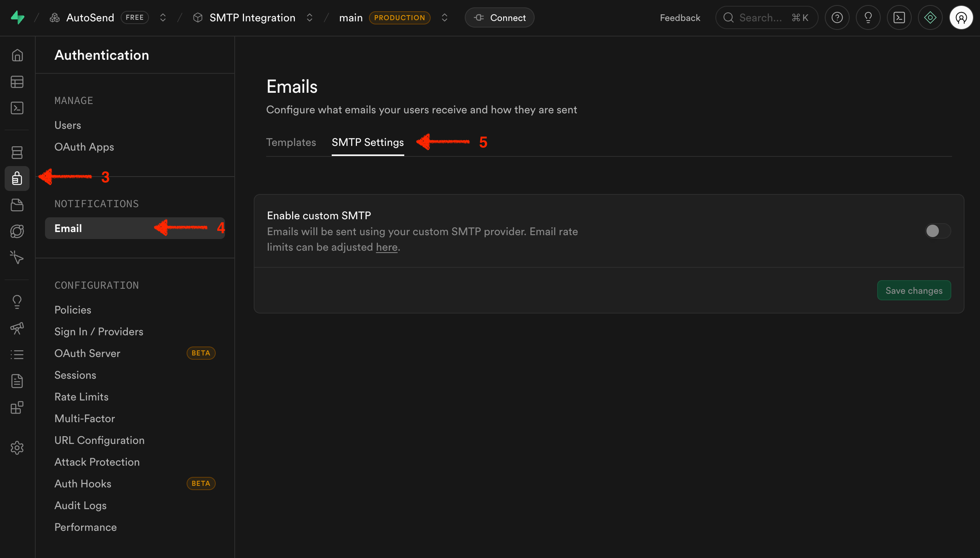This screenshot has height=558, width=980.
Task: Click the Supabase logo home icon
Action: click(x=17, y=18)
